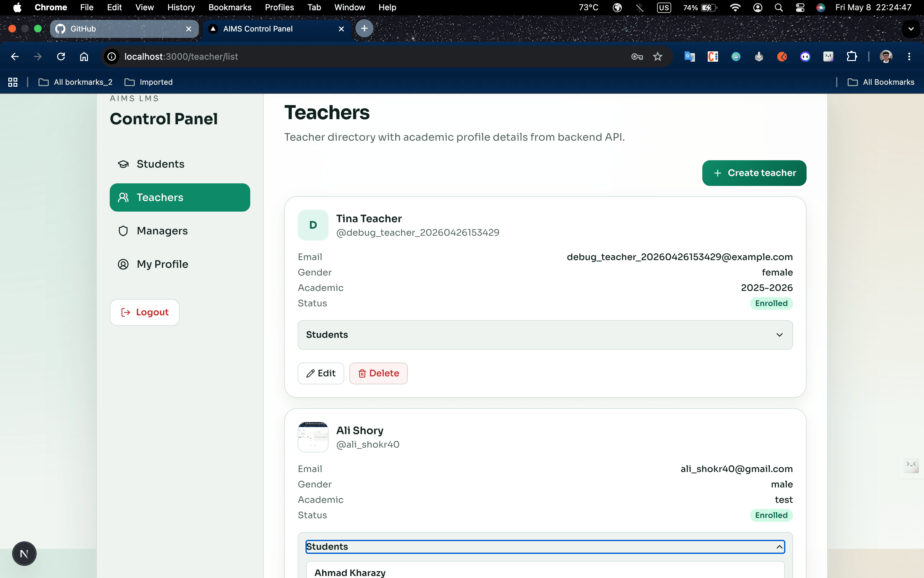The height and width of the screenshot is (578, 924).
Task: Open All borkmarks_2 folder
Action: pos(76,82)
